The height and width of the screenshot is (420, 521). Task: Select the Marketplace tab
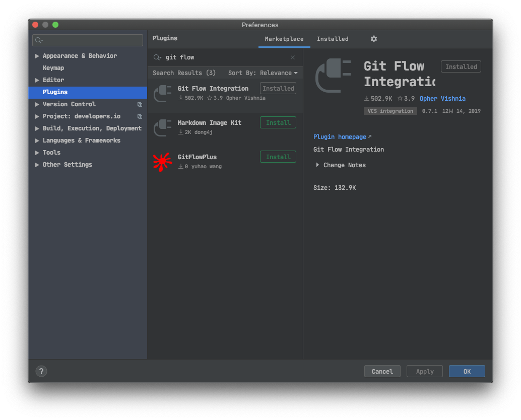(285, 38)
